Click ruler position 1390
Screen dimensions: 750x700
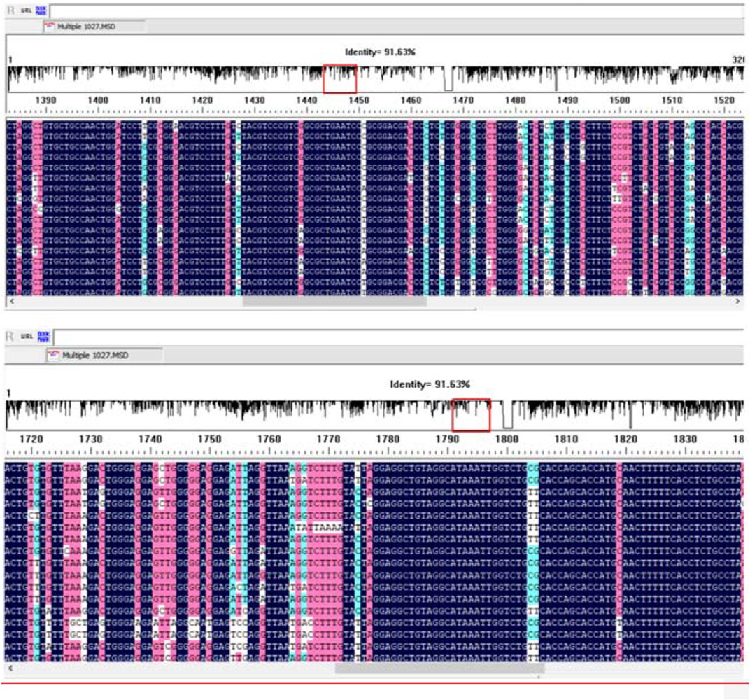[x=45, y=100]
